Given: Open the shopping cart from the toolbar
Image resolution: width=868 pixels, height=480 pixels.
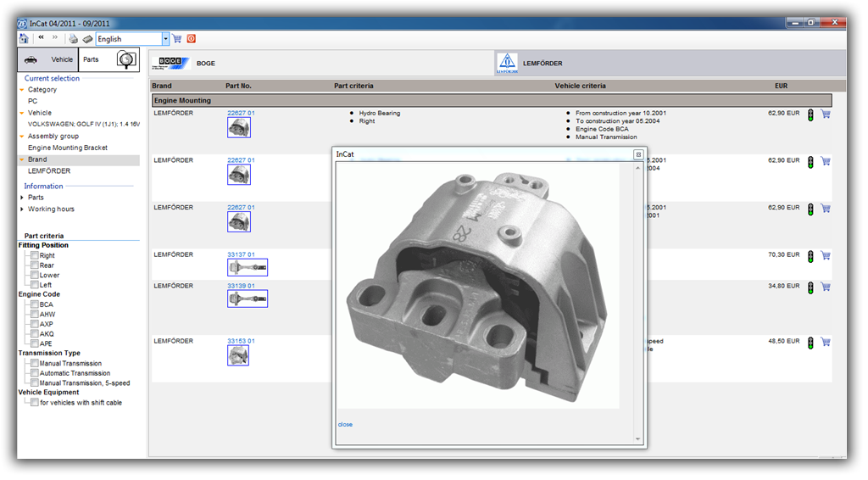Looking at the screenshot, I should point(177,38).
